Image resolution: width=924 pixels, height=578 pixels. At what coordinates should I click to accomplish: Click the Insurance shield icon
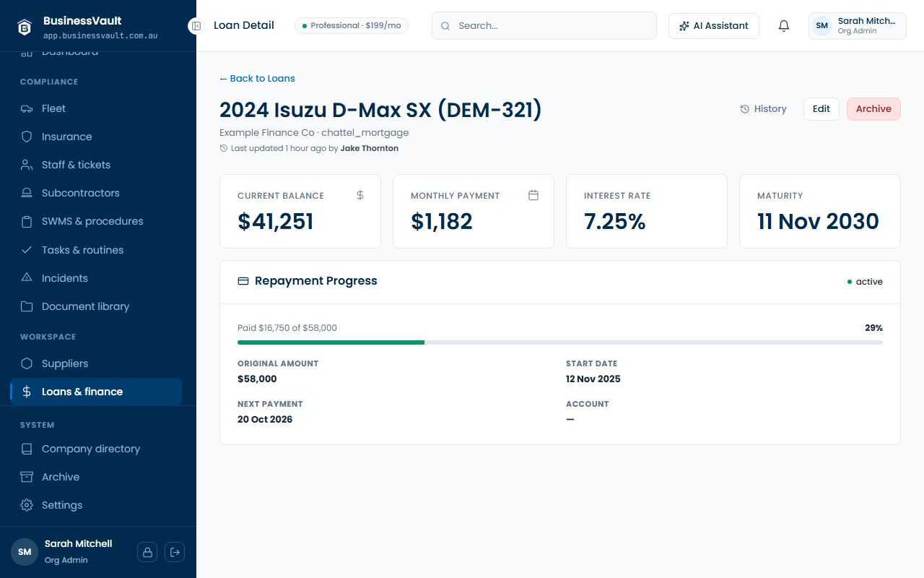pyautogui.click(x=27, y=137)
